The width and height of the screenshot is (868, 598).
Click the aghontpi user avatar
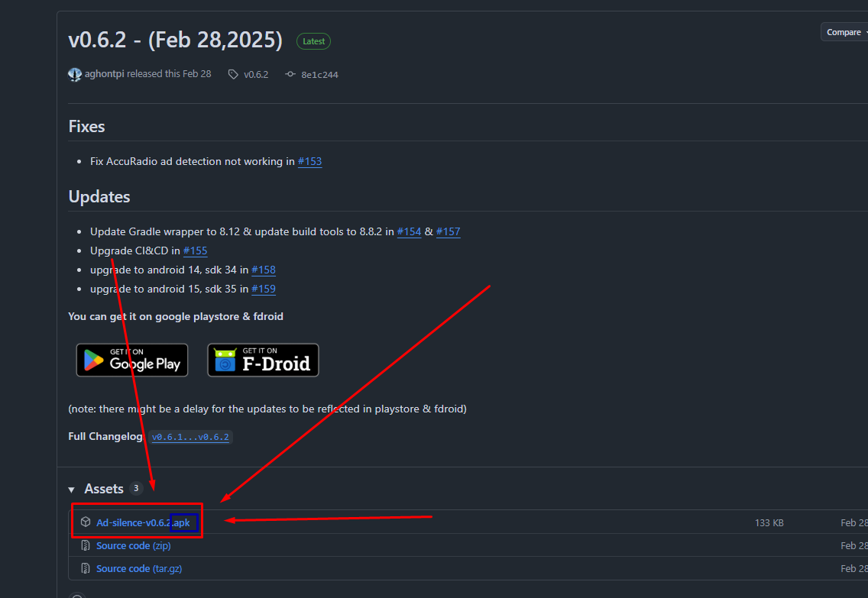click(x=74, y=74)
